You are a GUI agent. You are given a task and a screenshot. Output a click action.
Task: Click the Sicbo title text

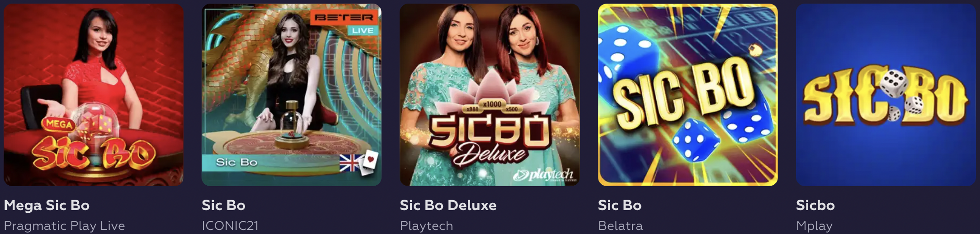pos(815,205)
